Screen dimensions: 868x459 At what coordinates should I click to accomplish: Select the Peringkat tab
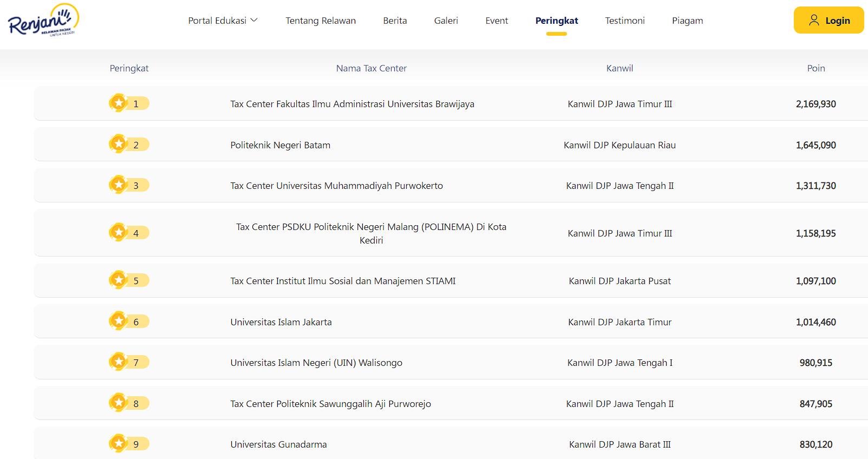coord(557,21)
